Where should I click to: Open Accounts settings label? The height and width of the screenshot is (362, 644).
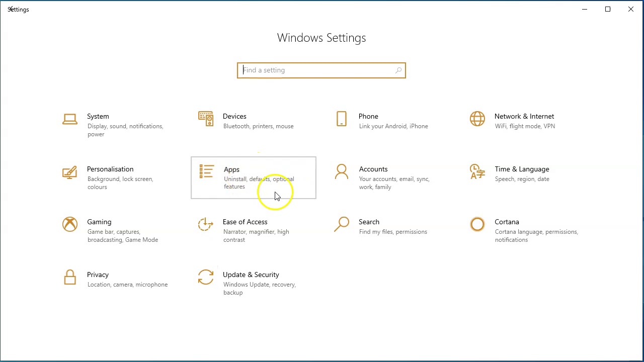click(373, 169)
